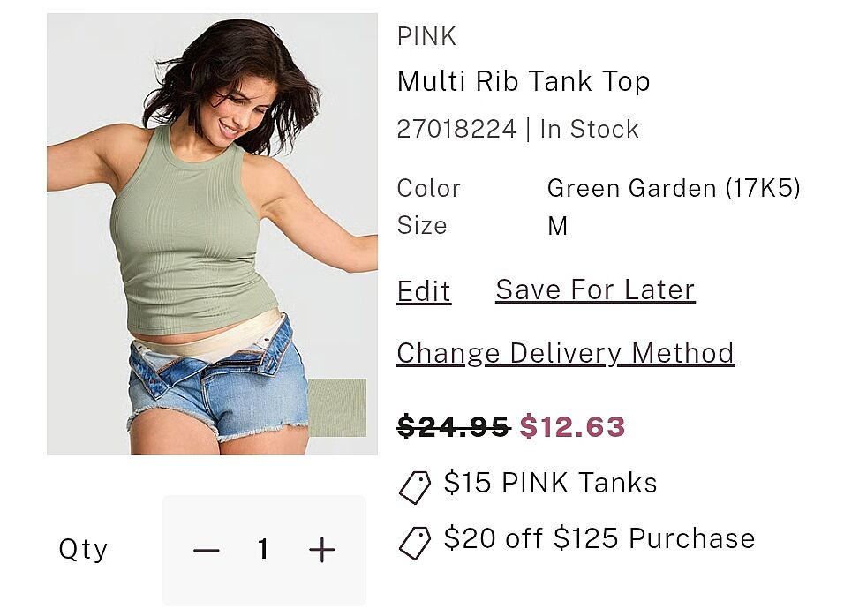This screenshot has height=616, width=844.
Task: View the $15 PINK Tanks offer
Action: (550, 483)
